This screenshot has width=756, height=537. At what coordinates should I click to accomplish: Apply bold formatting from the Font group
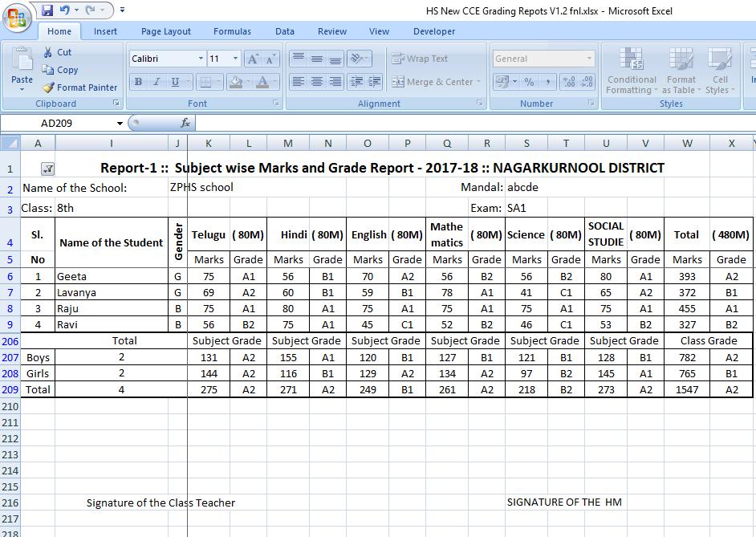point(138,83)
